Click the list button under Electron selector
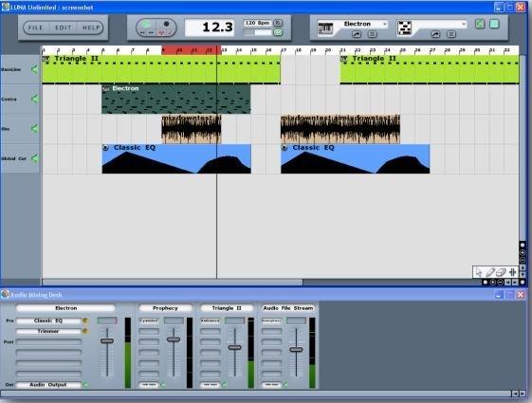 (372, 34)
